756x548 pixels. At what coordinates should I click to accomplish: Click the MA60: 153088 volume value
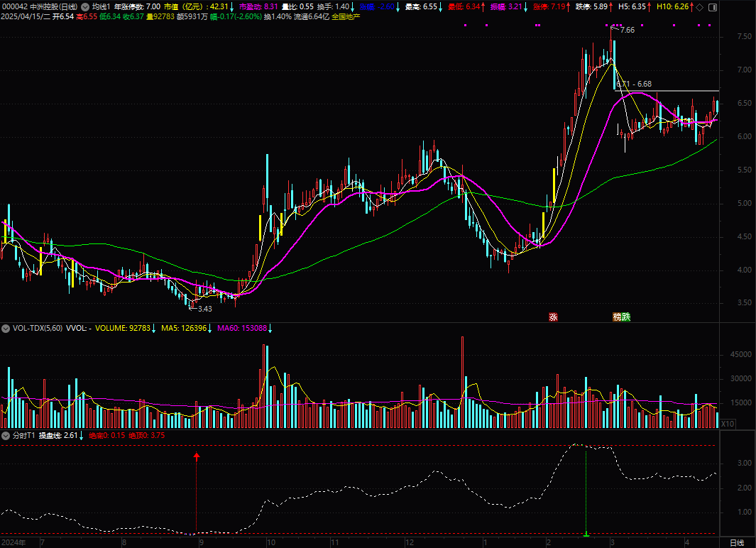tap(242, 328)
